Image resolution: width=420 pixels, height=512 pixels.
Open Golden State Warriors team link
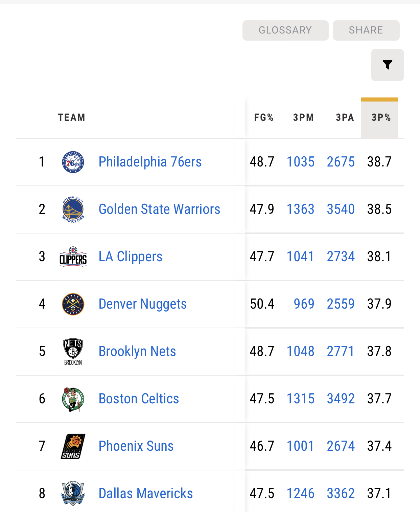[x=159, y=209]
